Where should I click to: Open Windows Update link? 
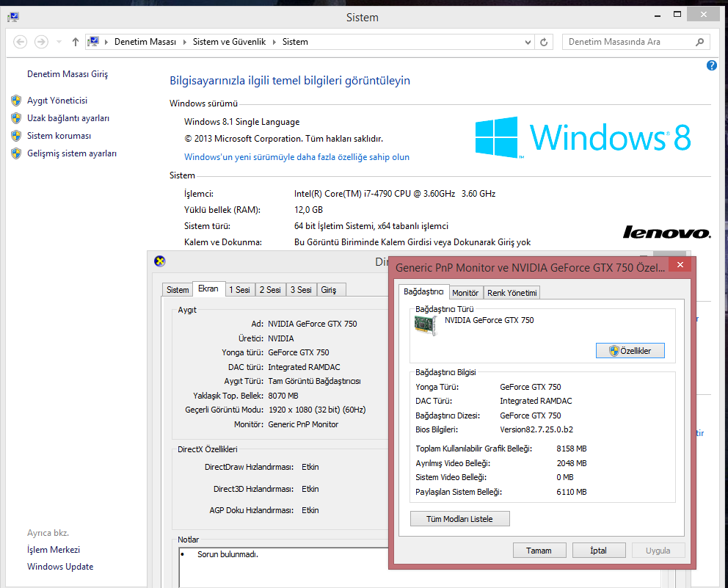coord(60,567)
